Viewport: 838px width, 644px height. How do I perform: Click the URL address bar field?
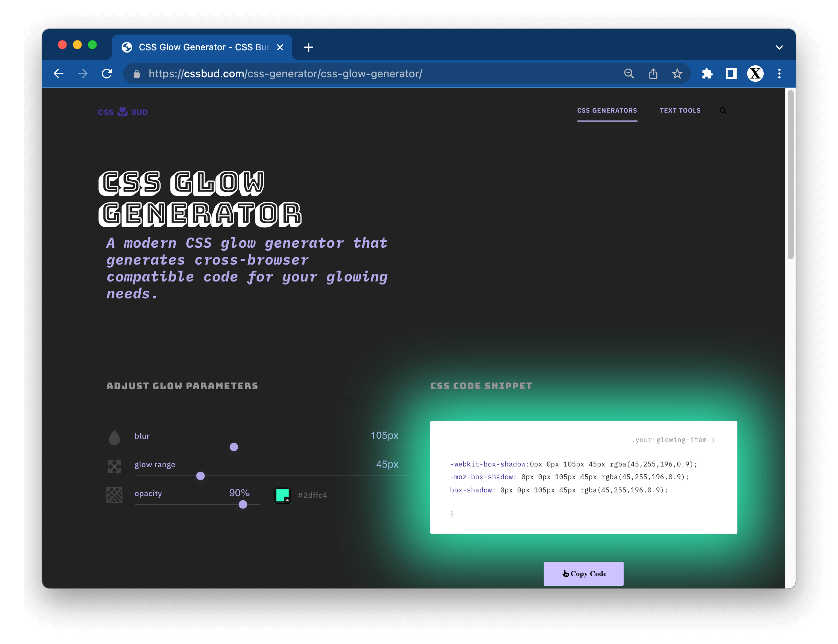point(345,74)
